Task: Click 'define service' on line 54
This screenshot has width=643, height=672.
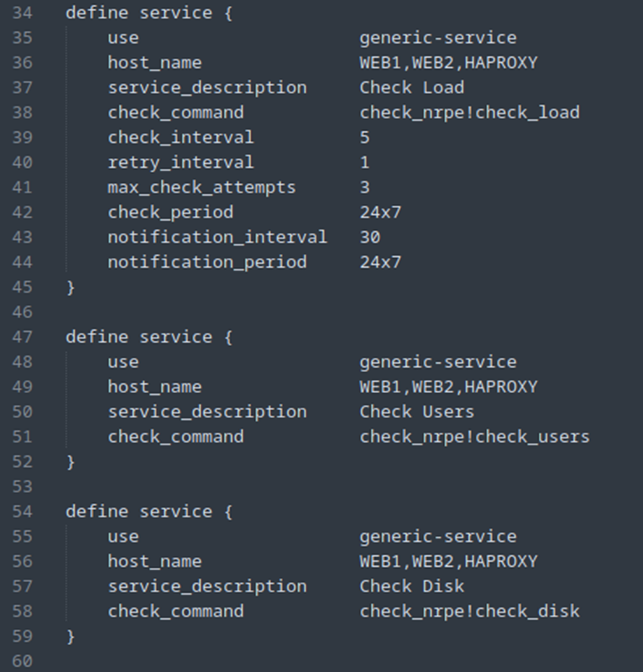Action: tap(139, 512)
